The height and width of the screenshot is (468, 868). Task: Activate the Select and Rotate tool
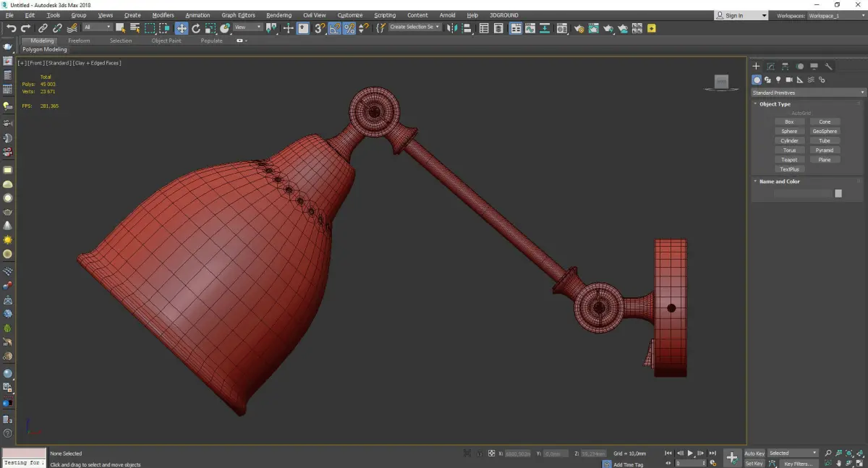pyautogui.click(x=196, y=28)
